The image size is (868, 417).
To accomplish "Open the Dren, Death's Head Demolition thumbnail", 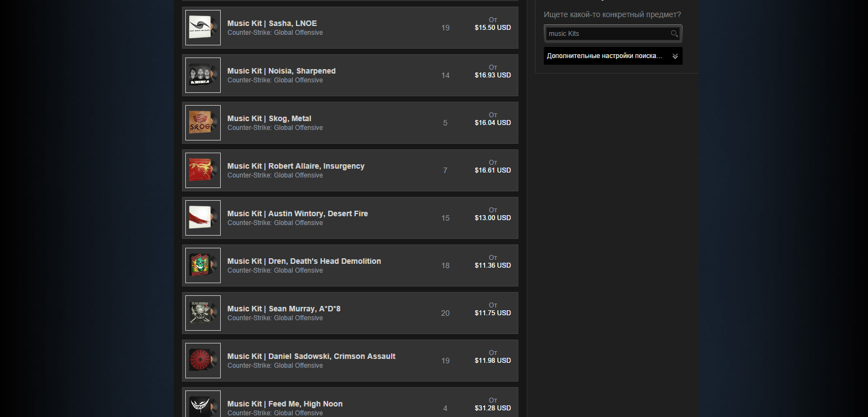I will click(203, 265).
